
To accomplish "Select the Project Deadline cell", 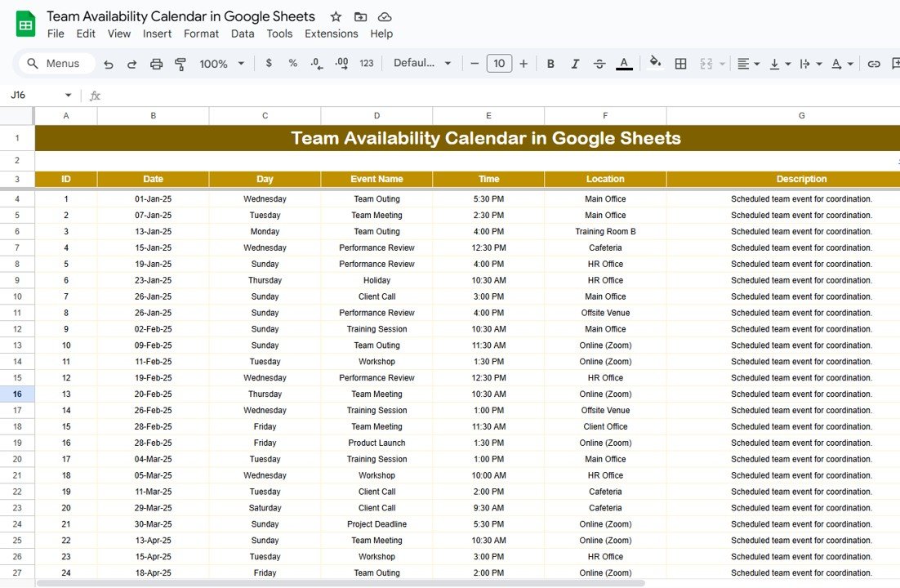I will [376, 524].
